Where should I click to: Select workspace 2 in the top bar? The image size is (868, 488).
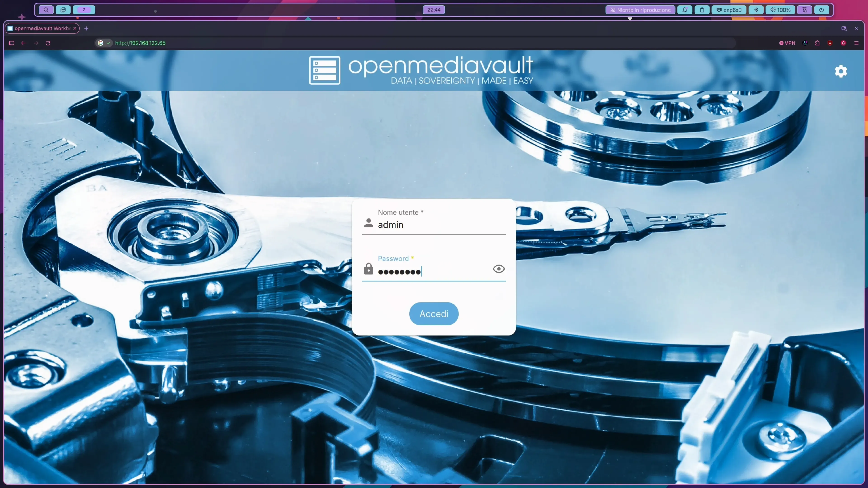coord(84,10)
